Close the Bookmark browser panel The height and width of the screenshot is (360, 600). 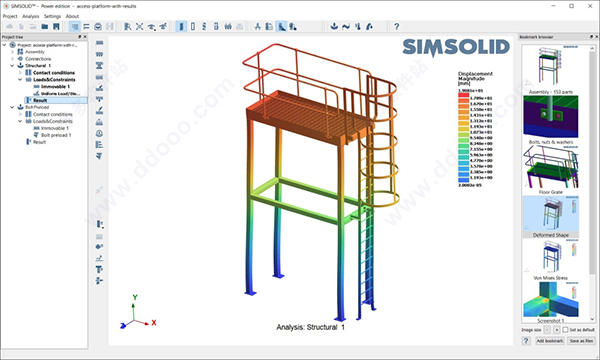(597, 37)
